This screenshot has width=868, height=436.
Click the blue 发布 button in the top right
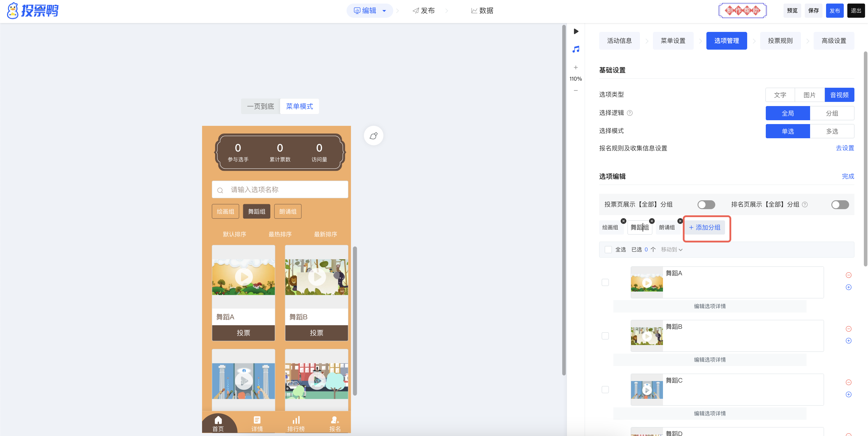click(x=835, y=11)
